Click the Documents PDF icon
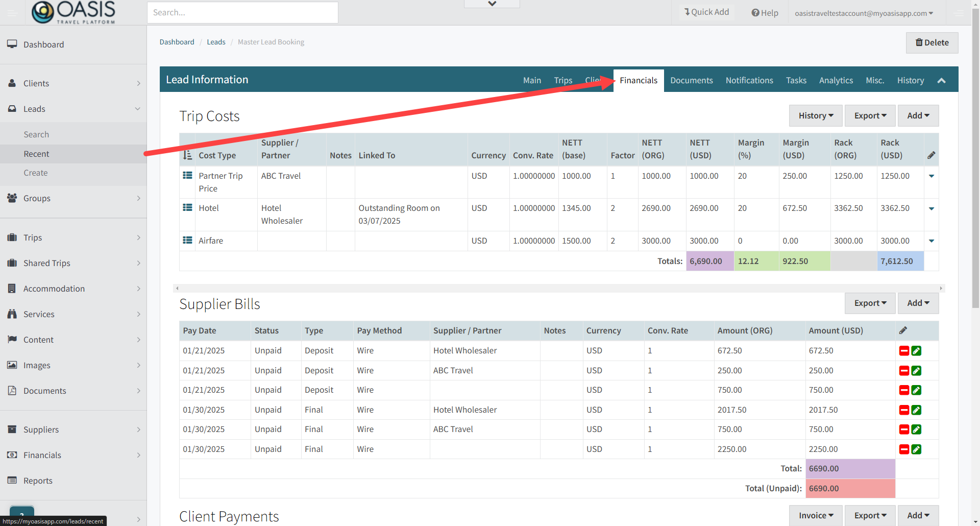Image resolution: width=980 pixels, height=526 pixels. click(x=12, y=391)
